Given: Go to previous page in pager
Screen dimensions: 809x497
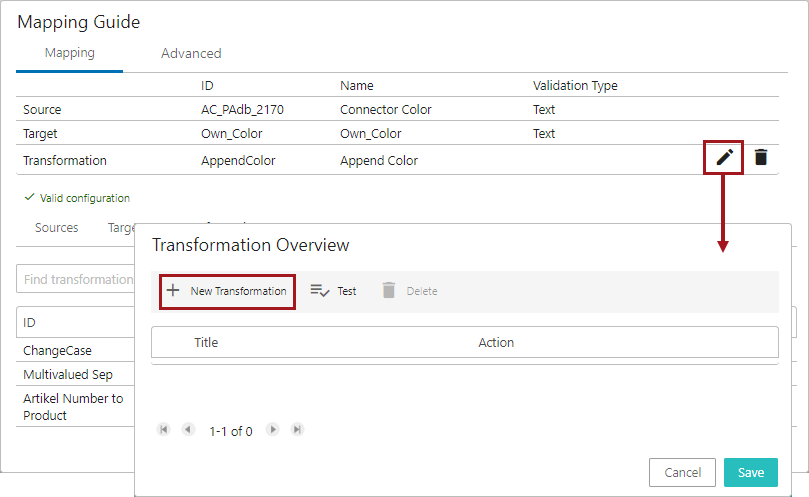Looking at the screenshot, I should (188, 430).
